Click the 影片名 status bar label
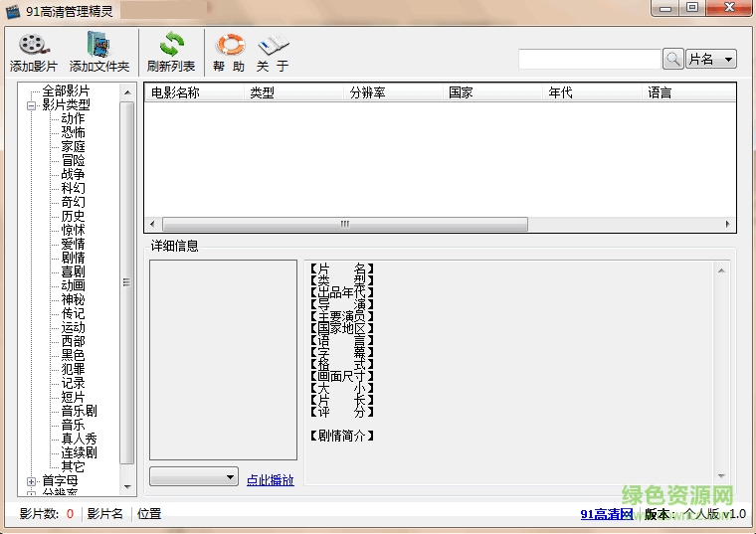Image resolution: width=756 pixels, height=534 pixels. 105,514
